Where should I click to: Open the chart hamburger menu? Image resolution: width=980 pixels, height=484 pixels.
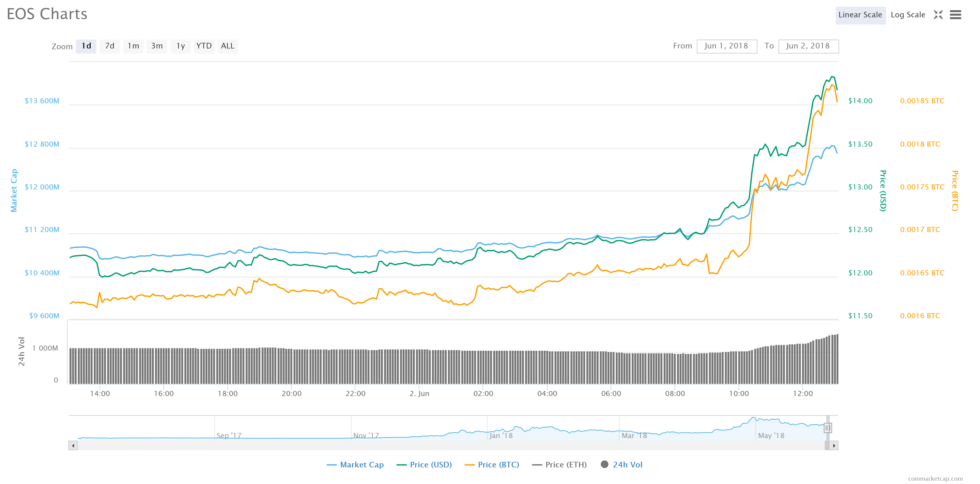click(x=955, y=15)
